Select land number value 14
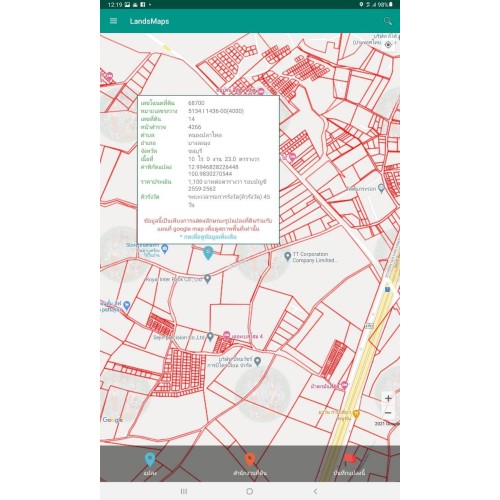 coord(191,119)
